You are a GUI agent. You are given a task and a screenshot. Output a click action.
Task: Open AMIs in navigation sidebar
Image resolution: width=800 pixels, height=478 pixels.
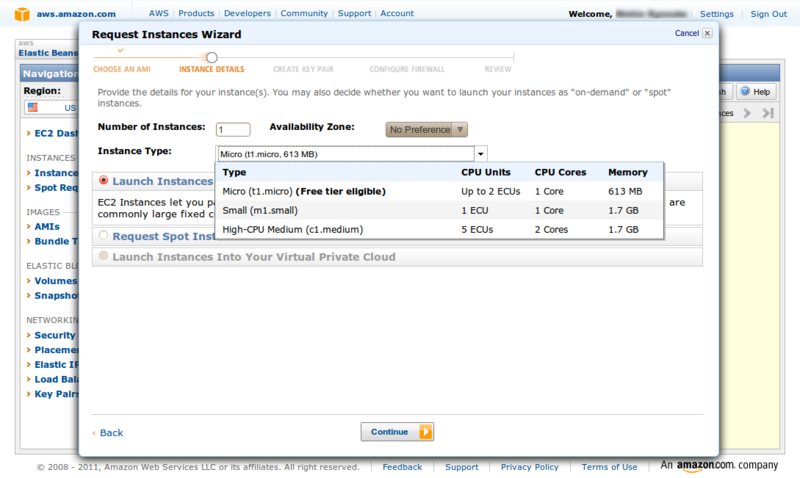47,227
